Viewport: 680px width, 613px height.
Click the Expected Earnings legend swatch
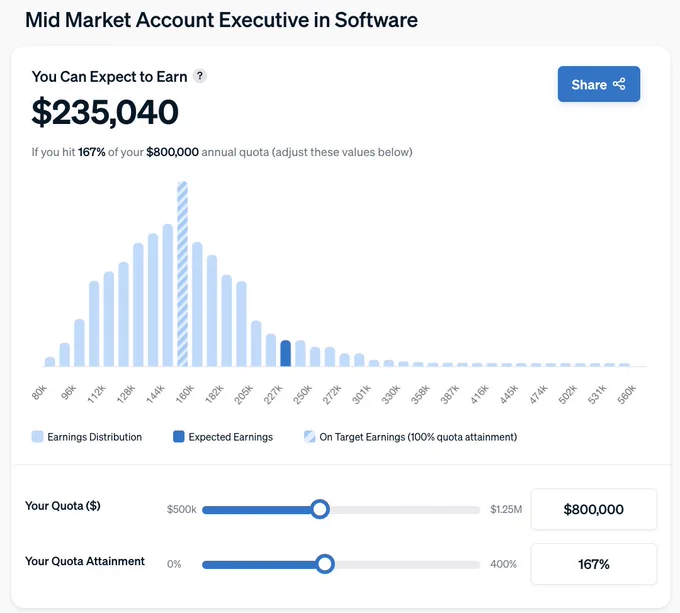pos(179,437)
